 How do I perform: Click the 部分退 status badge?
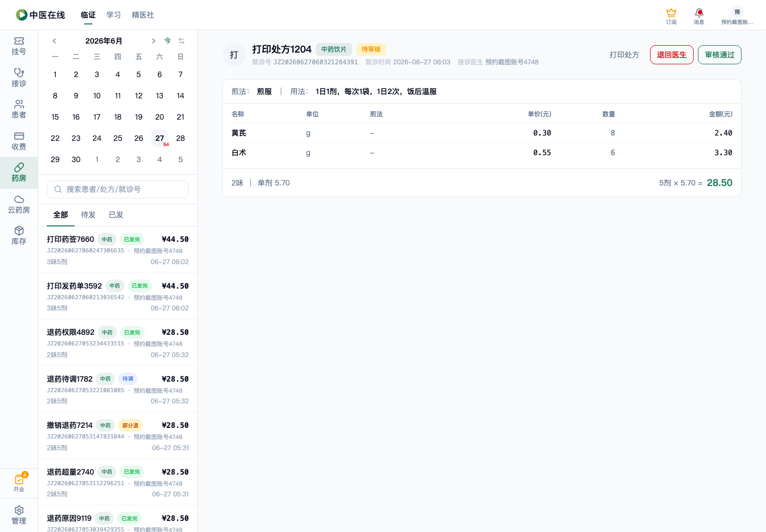pos(130,425)
